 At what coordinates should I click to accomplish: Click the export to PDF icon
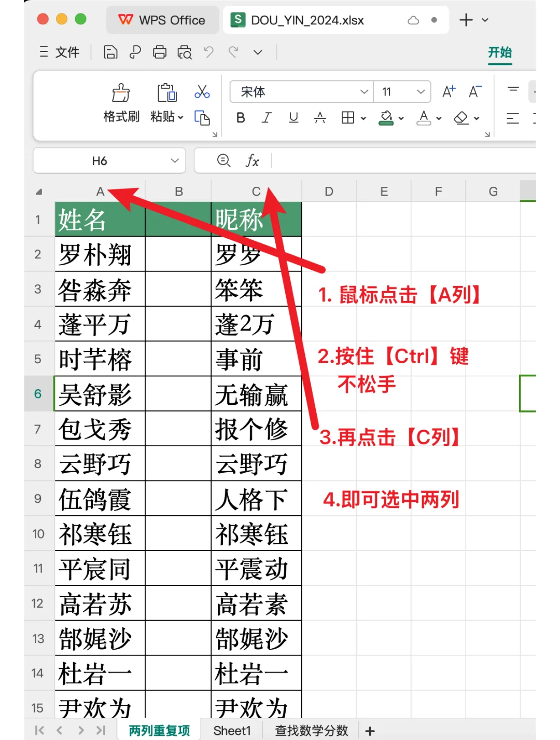[x=135, y=52]
